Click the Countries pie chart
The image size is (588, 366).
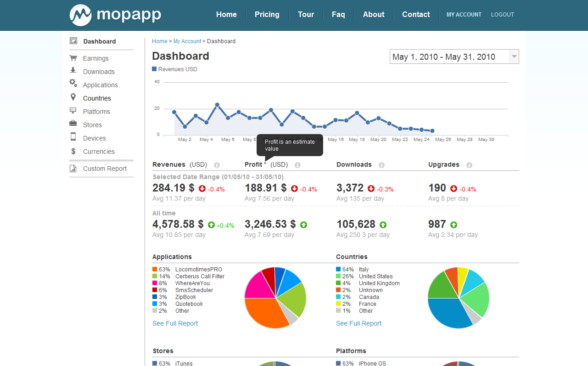459,298
